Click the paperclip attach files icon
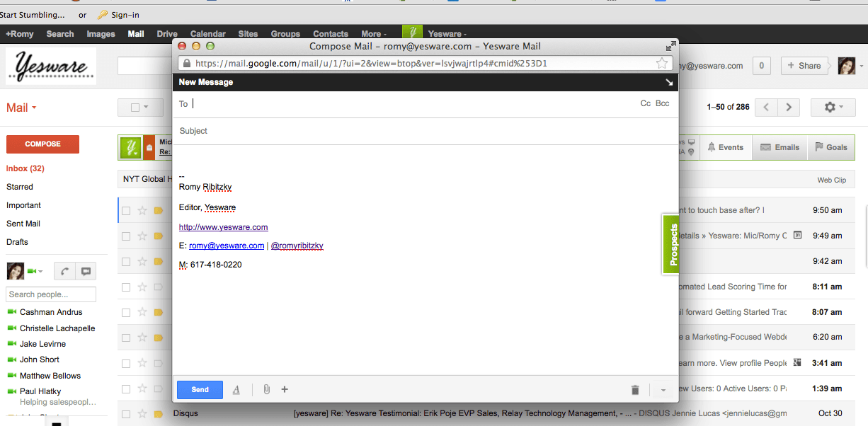868x426 pixels. [x=266, y=389]
